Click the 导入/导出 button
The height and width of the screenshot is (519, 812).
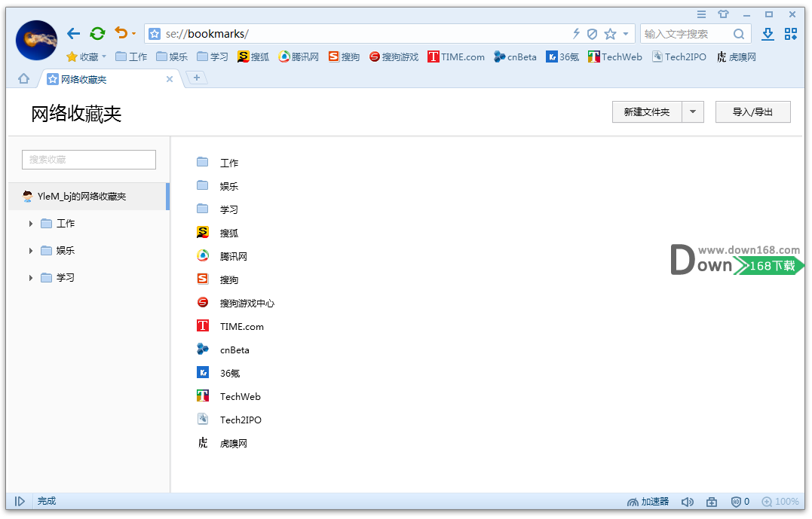753,111
